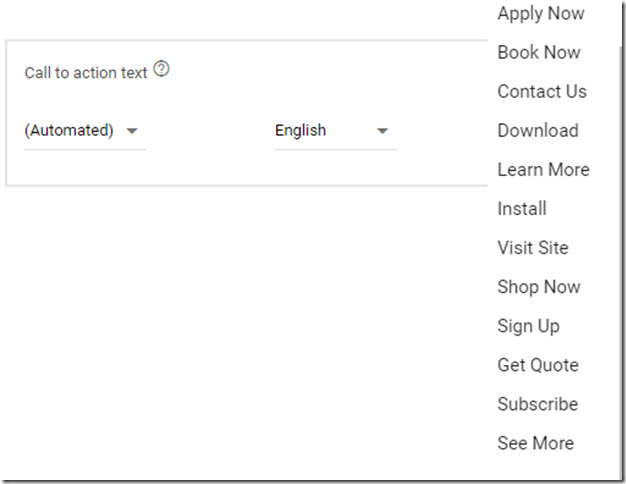The image size is (626, 484).
Task: Choose Learn More from the menu
Action: pos(543,170)
